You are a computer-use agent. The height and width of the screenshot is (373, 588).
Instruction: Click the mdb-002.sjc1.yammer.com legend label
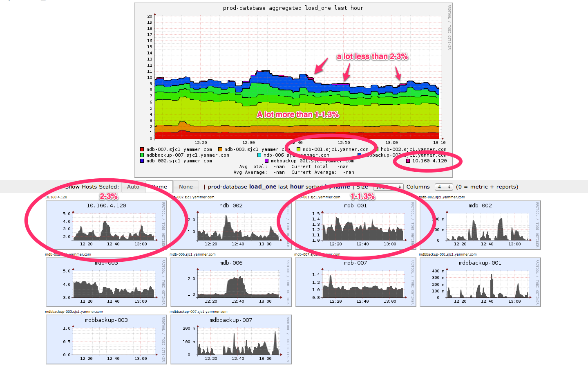179,161
